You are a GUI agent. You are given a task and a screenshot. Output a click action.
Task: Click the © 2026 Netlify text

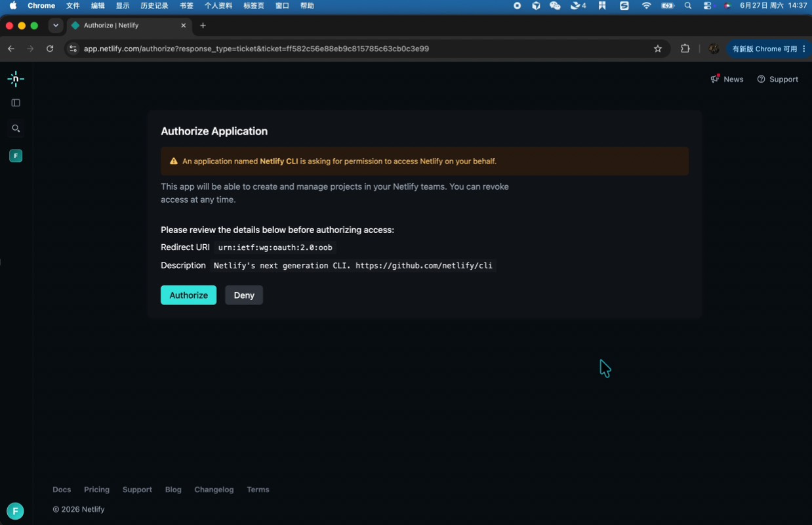click(x=79, y=509)
